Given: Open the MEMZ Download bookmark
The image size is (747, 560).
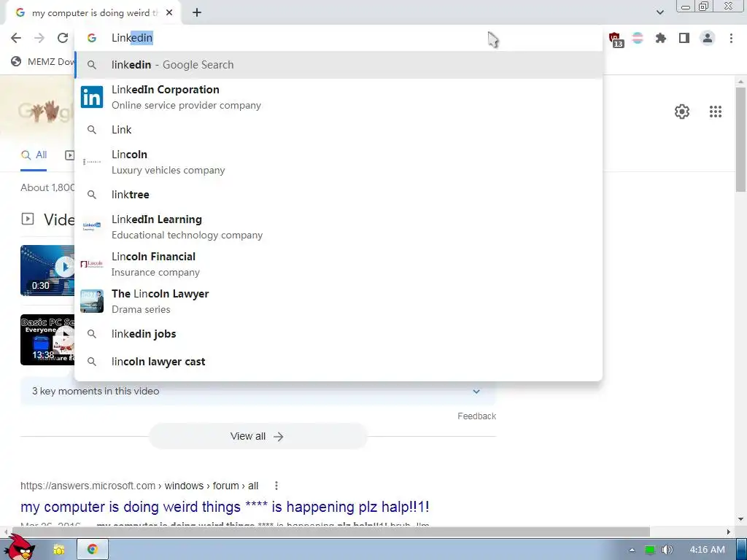Looking at the screenshot, I should 43,61.
